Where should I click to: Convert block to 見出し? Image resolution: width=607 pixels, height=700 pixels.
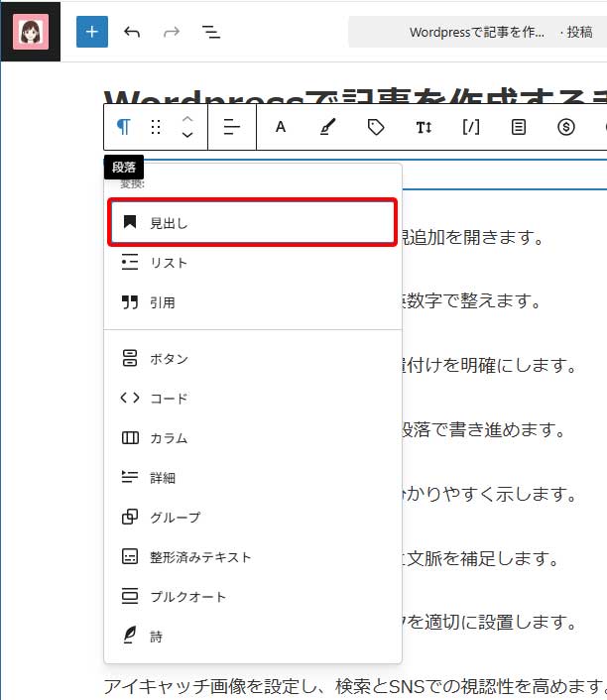(x=252, y=222)
